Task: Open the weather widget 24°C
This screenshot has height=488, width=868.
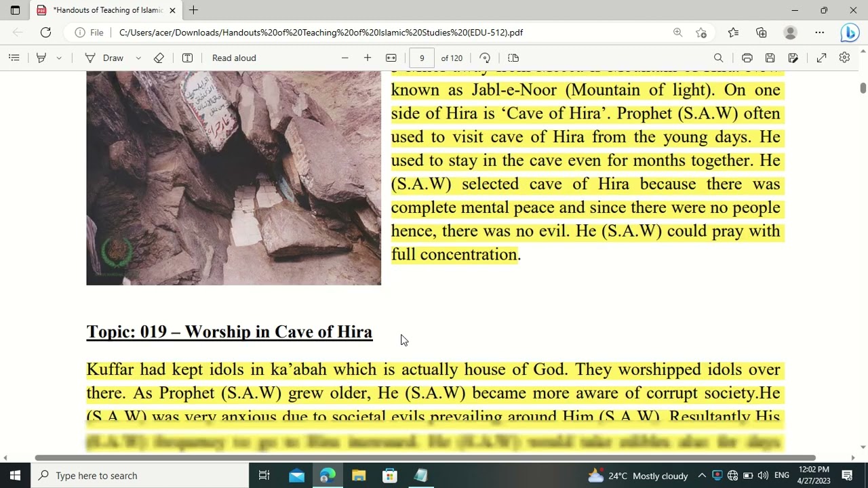Action: tap(638, 476)
